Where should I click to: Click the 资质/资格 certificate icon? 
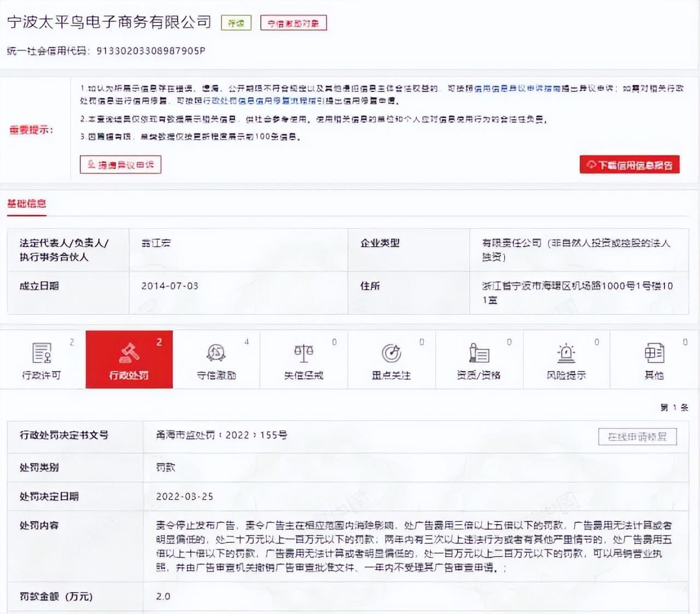point(479,355)
